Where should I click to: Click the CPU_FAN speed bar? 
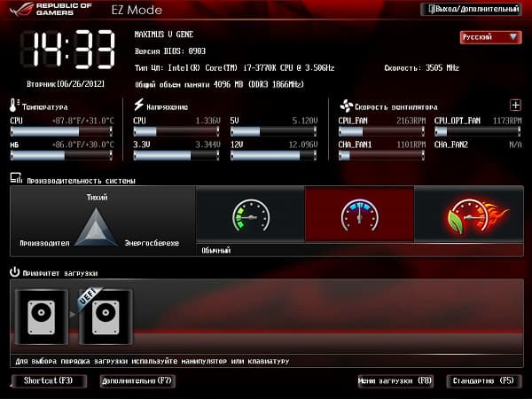tap(381, 131)
